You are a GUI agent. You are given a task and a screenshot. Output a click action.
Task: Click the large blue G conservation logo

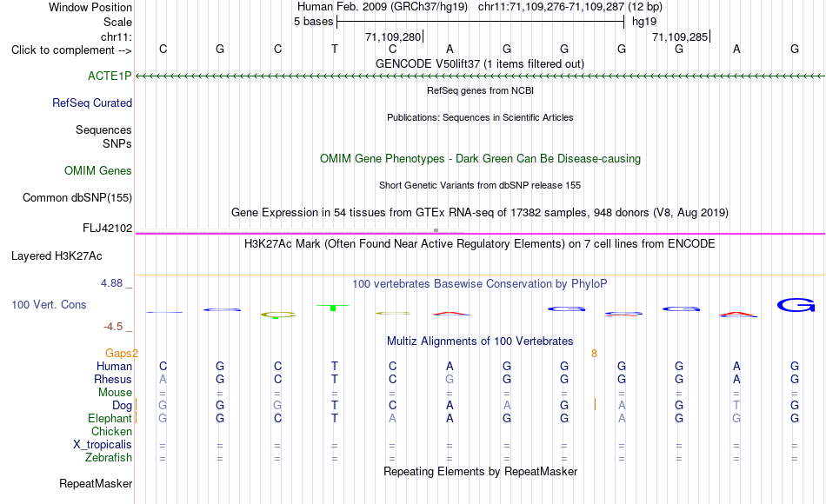(x=796, y=305)
